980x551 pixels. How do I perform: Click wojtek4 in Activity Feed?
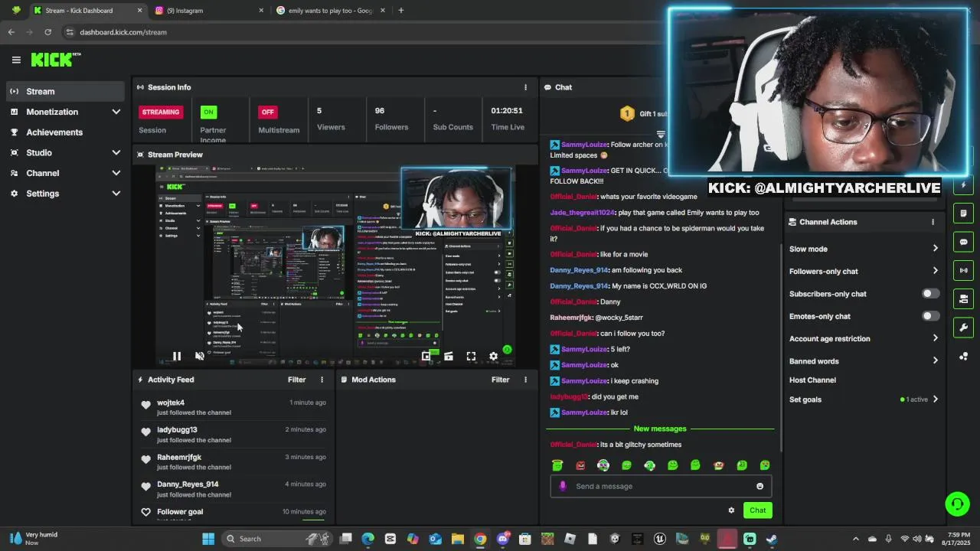[x=171, y=403]
